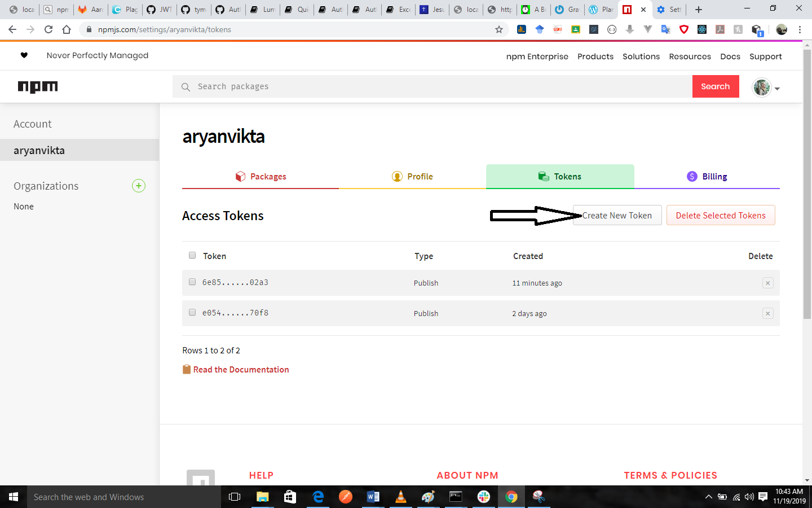Click Search the web and Windows box
The image size is (812, 508).
pos(124,497)
